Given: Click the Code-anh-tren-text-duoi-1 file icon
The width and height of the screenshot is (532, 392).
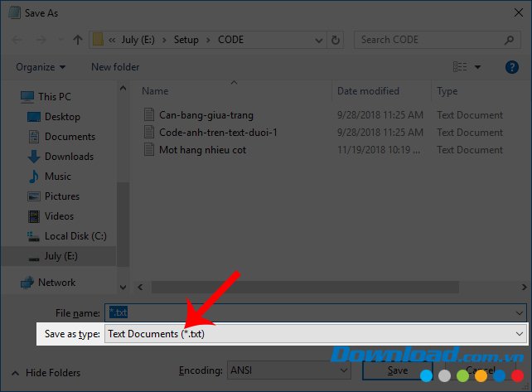Looking at the screenshot, I should 149,132.
